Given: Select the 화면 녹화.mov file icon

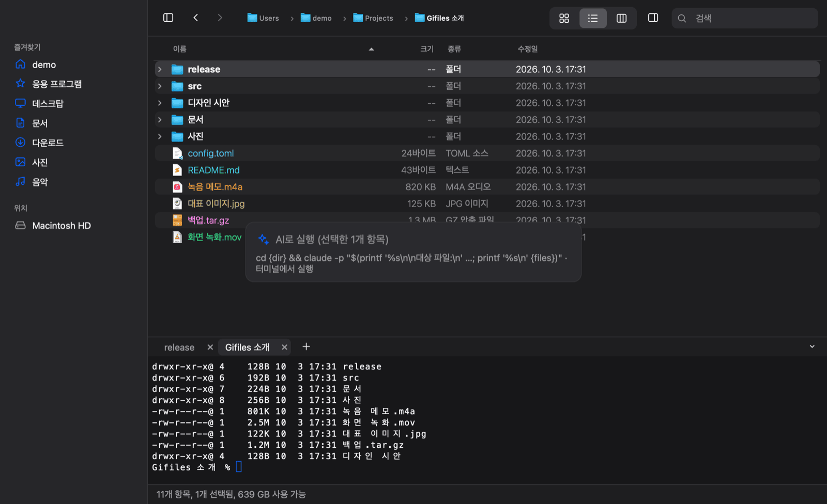Looking at the screenshot, I should [x=177, y=237].
